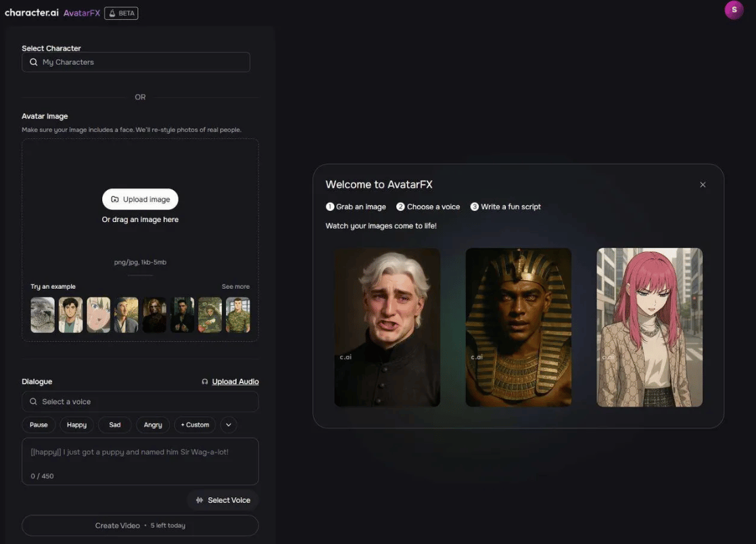Select the blonde anime example thumbnail

[x=98, y=315]
